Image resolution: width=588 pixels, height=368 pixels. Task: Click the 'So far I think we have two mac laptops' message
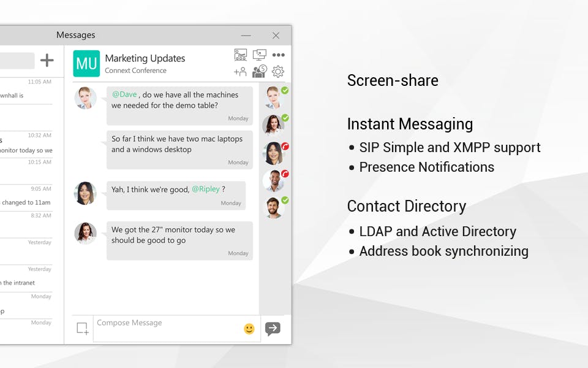coord(179,150)
